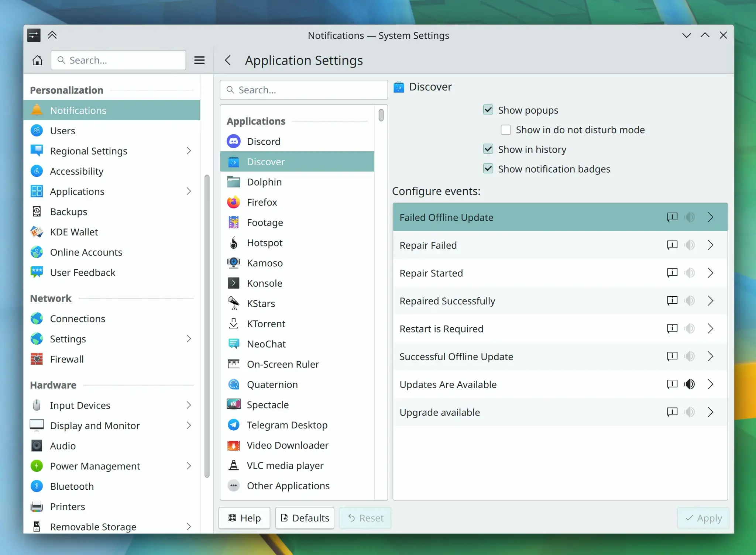Screen dimensions: 756x555
Task: Expand Upgrade available event chevron
Action: (711, 412)
